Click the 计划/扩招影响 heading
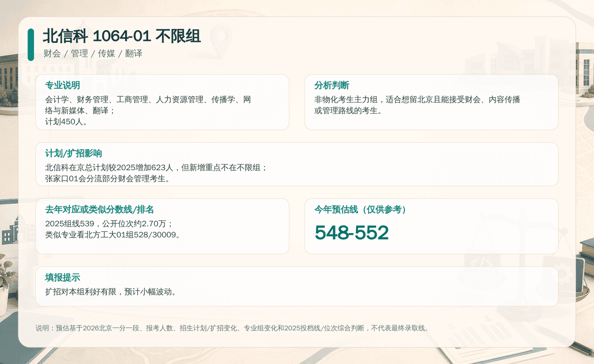 (73, 153)
